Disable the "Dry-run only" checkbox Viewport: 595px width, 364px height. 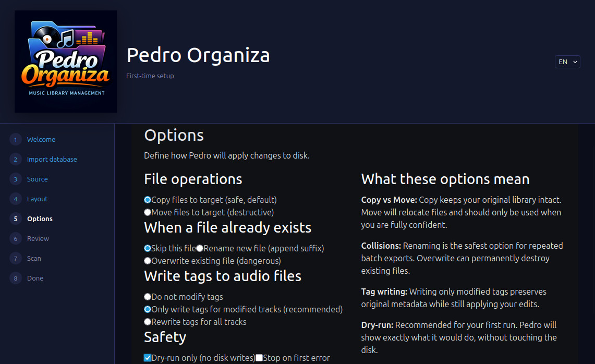tap(148, 358)
